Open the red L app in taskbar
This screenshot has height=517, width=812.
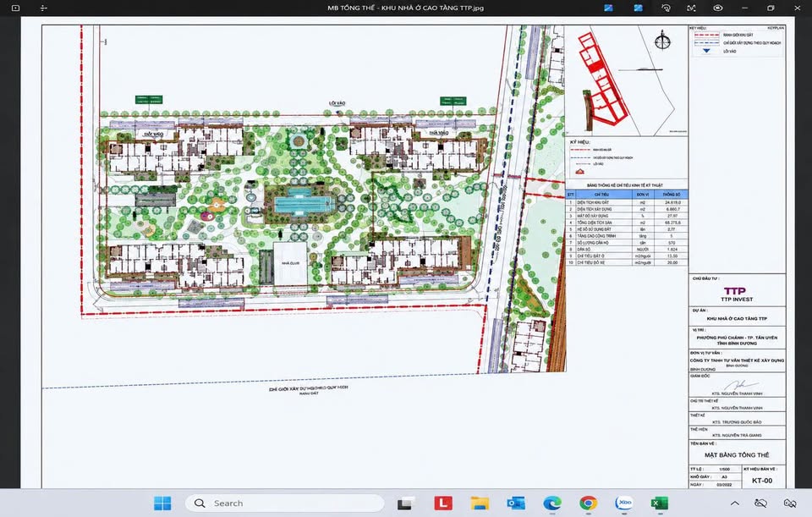point(442,503)
